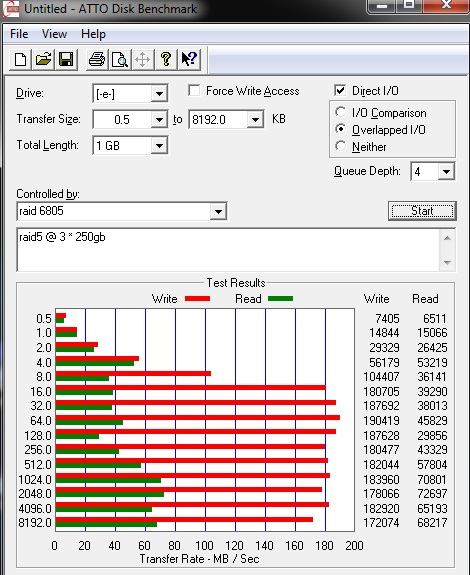Click the read value 72697
470x575 pixels.
[432, 494]
